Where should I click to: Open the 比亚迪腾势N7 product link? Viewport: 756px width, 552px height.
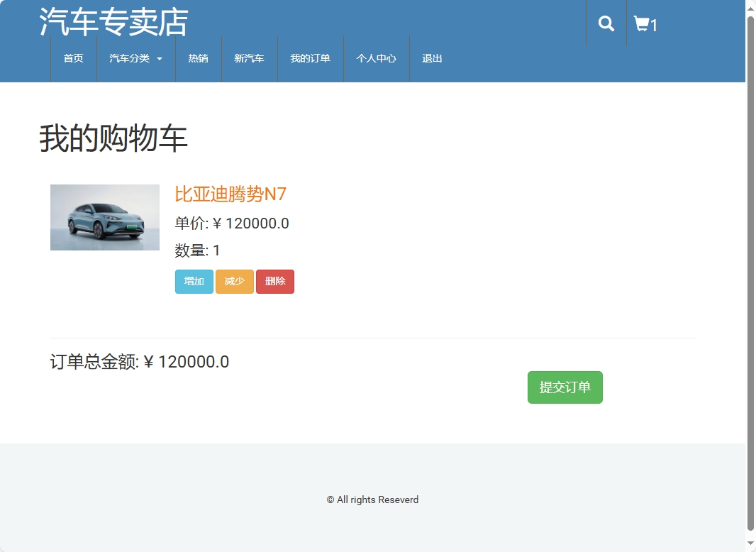229,194
